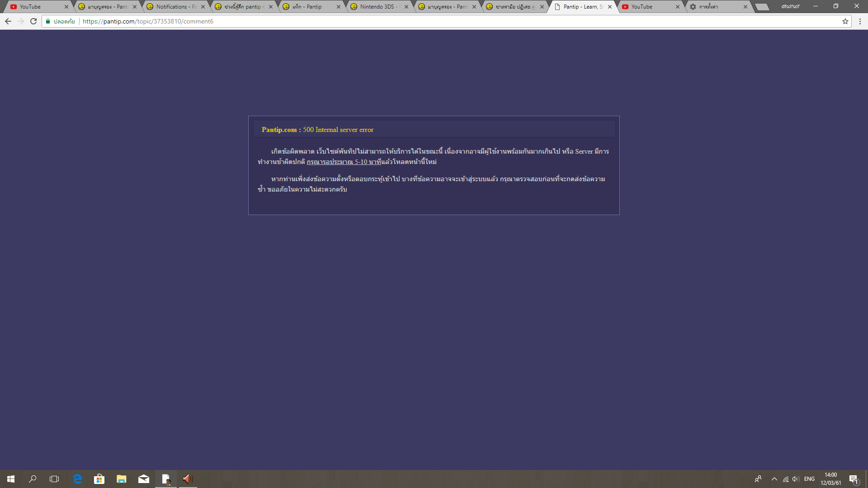Open Mail app from taskbar
This screenshot has width=868, height=488.
144,479
